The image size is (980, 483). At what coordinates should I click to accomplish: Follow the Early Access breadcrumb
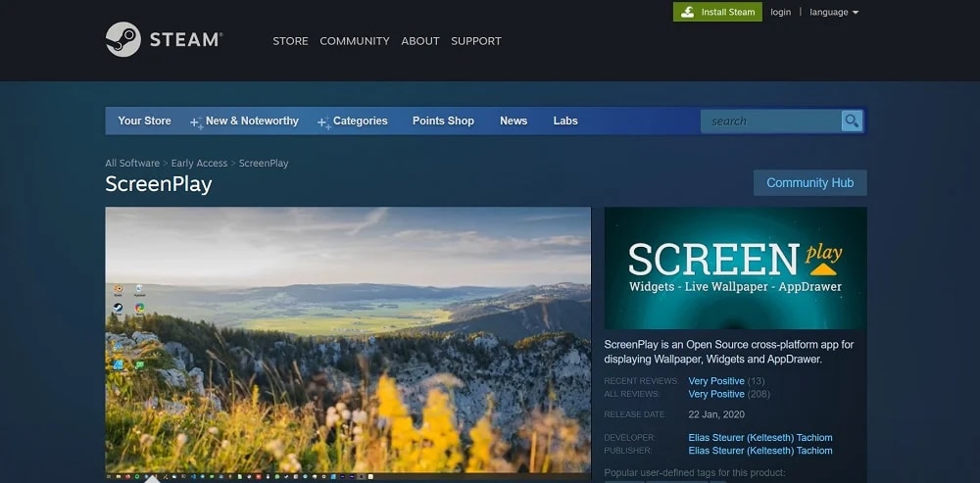199,163
